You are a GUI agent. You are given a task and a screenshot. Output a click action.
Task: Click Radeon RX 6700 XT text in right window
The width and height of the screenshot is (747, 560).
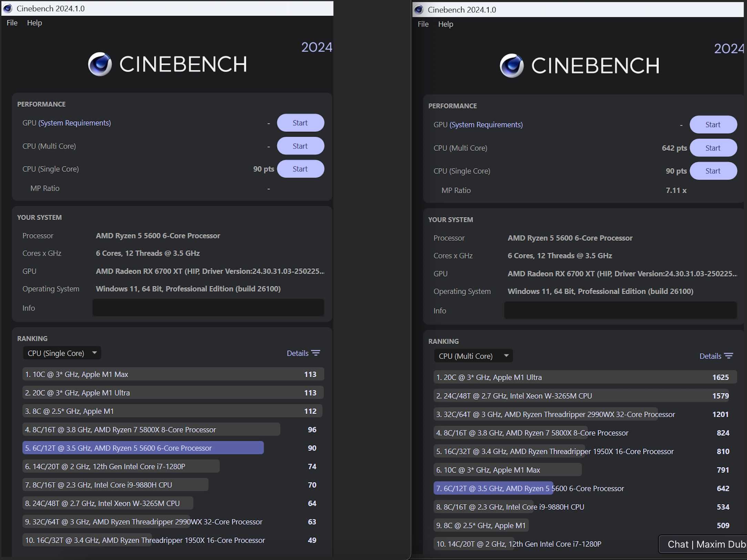[622, 273]
